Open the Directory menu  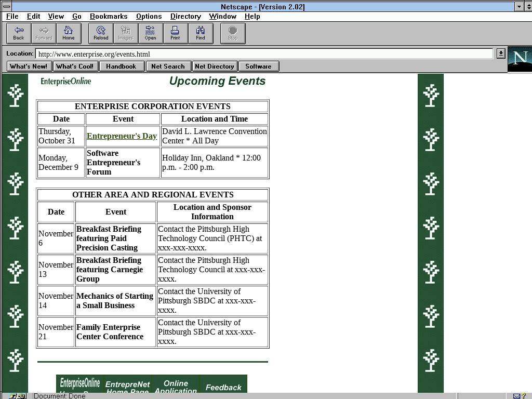185,16
